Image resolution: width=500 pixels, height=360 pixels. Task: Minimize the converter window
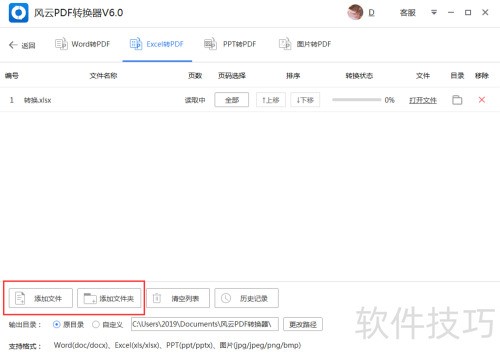coord(451,13)
